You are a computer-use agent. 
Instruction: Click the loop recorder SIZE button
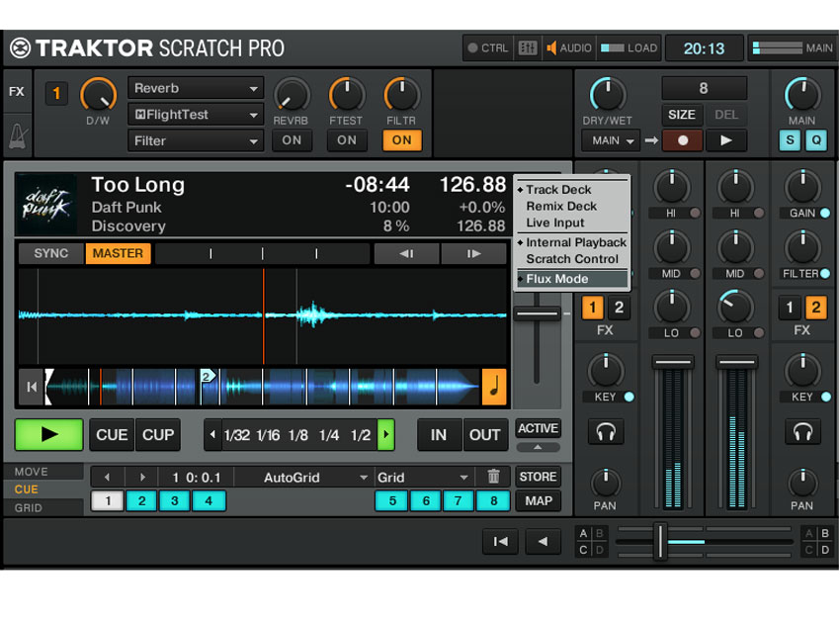[682, 115]
